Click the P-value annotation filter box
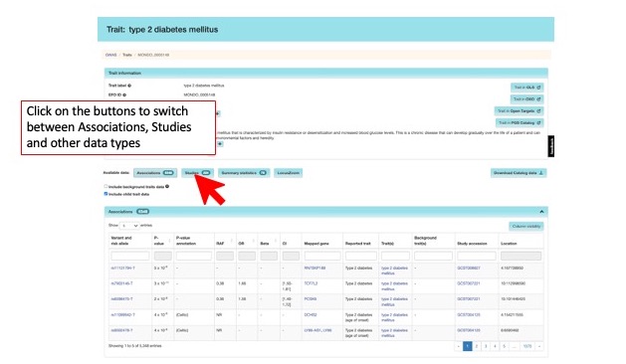Screen dimensions: 626x364 tap(194, 256)
